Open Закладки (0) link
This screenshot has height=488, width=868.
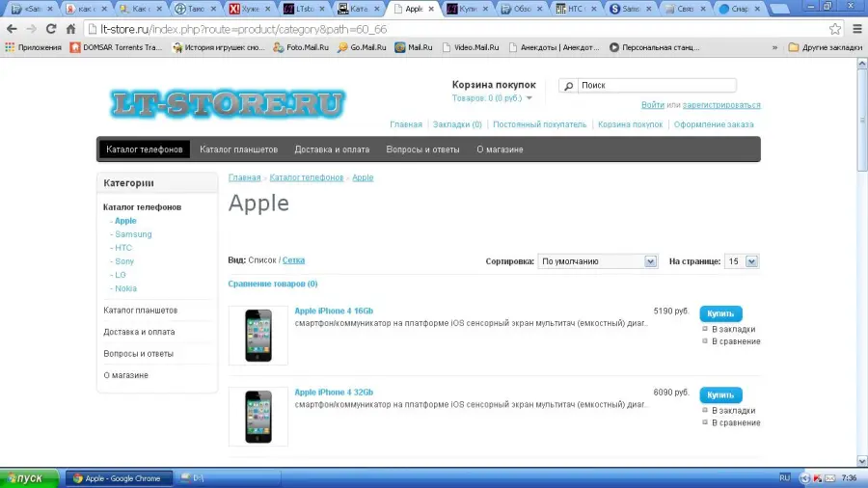pos(457,124)
